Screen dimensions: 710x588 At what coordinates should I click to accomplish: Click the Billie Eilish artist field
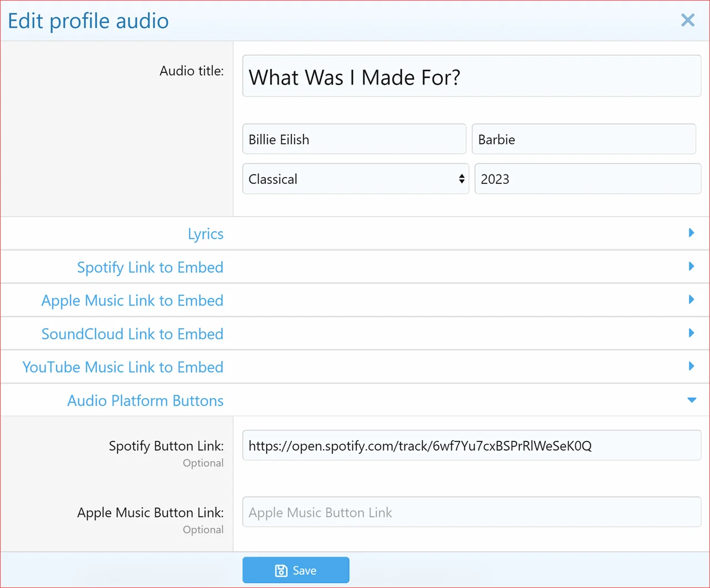tap(354, 139)
